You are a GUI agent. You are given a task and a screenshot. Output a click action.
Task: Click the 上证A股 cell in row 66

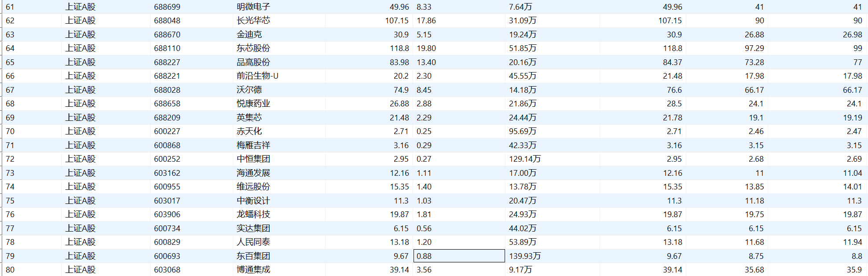coord(81,76)
